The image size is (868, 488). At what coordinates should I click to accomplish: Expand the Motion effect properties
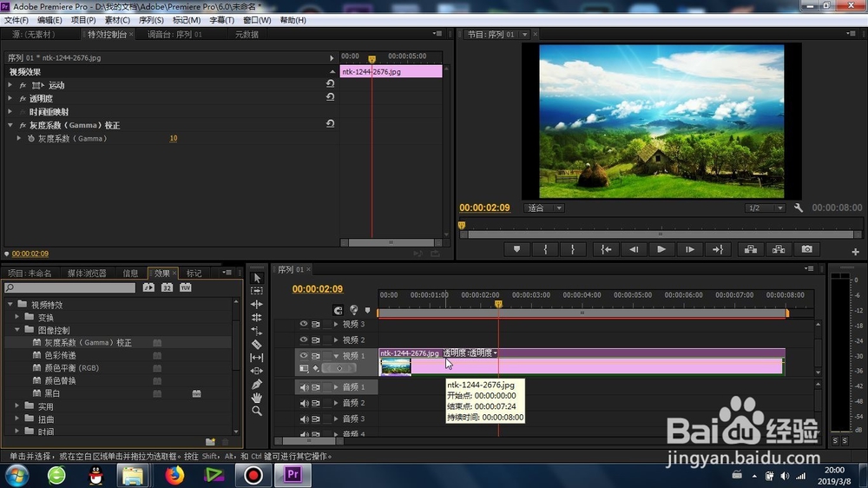(10, 85)
